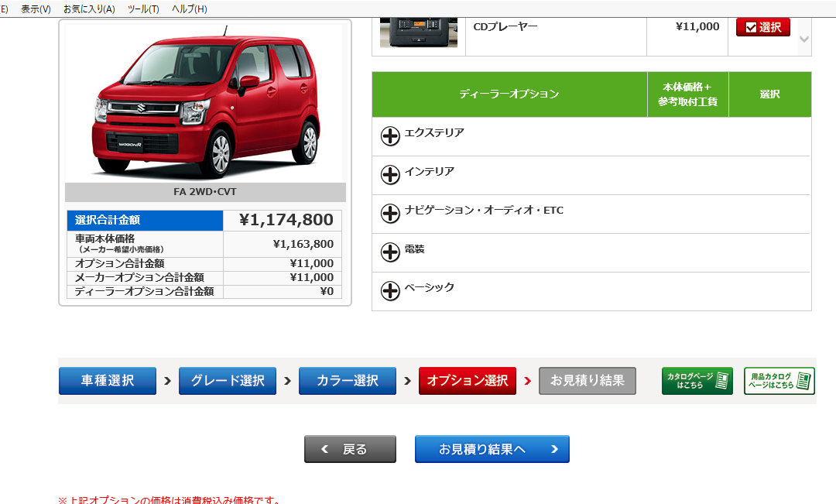Open 用品カタログページはこちら catalog icon link

[x=779, y=381]
